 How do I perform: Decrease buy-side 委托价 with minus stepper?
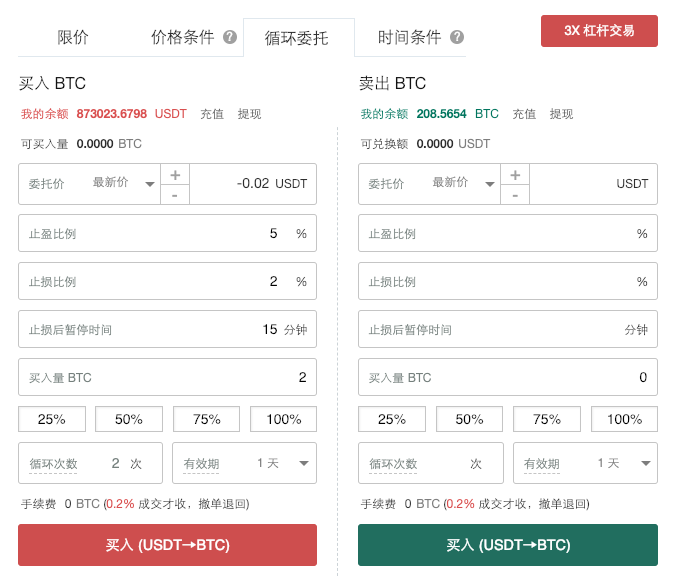click(175, 195)
